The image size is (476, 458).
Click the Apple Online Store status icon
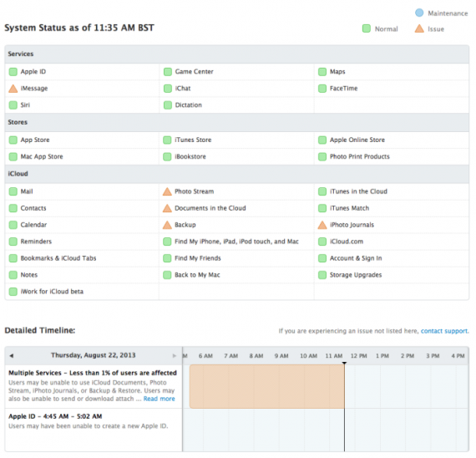tap(322, 140)
